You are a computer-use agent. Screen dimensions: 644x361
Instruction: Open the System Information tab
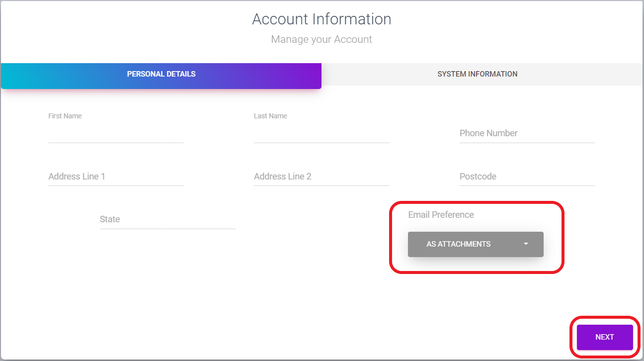(x=477, y=74)
